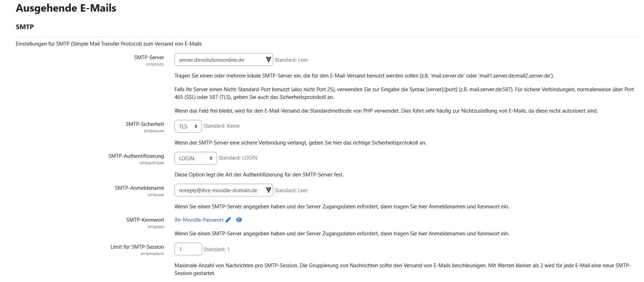Click the smtpuser setting name

(156, 195)
